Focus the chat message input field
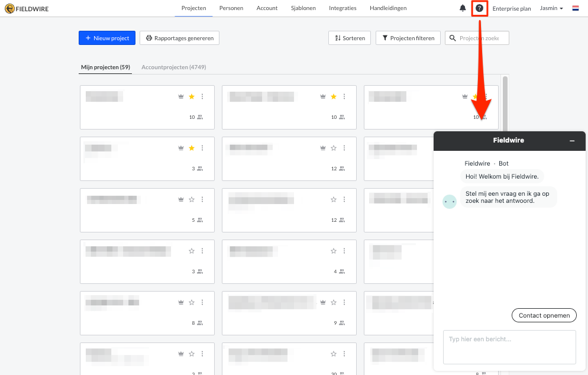 tap(509, 347)
